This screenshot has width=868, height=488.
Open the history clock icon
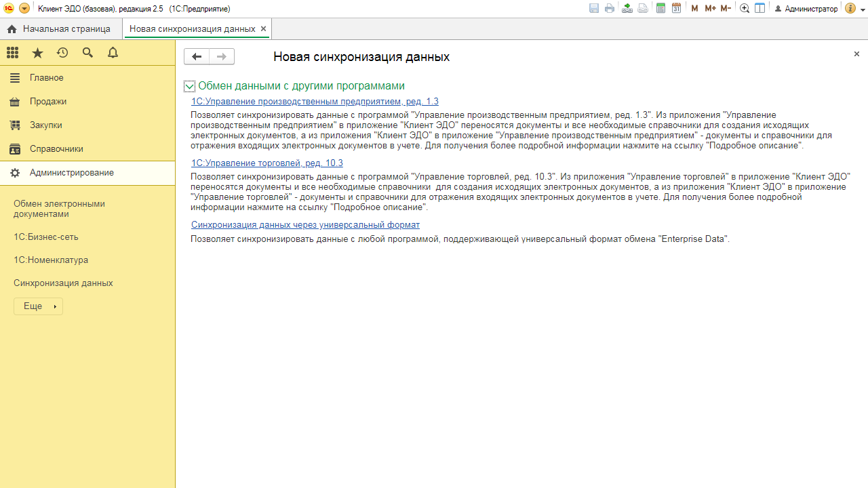click(62, 53)
